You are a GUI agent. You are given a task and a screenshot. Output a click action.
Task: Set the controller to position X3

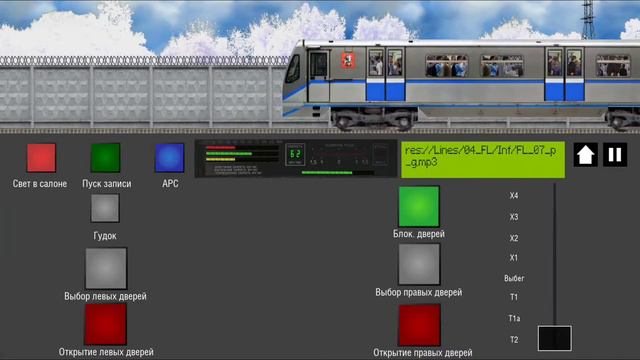pyautogui.click(x=514, y=217)
